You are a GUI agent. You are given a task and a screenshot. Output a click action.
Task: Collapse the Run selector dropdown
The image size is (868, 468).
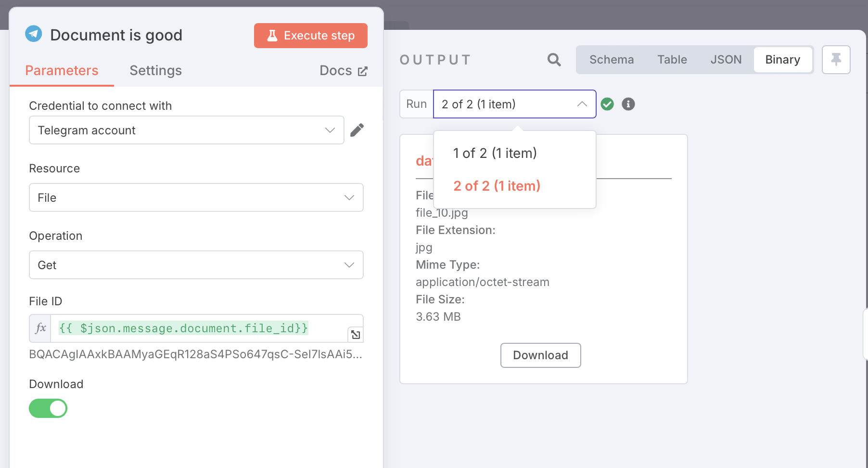pyautogui.click(x=515, y=104)
